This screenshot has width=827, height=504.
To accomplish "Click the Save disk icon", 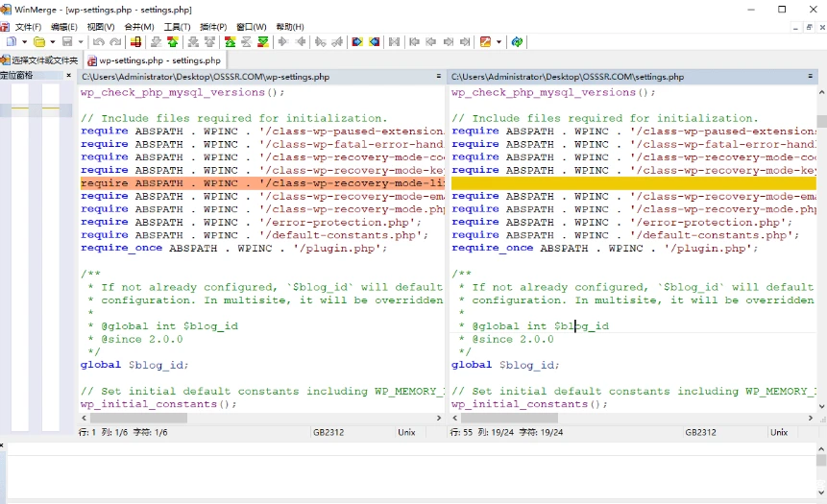I will click(67, 41).
